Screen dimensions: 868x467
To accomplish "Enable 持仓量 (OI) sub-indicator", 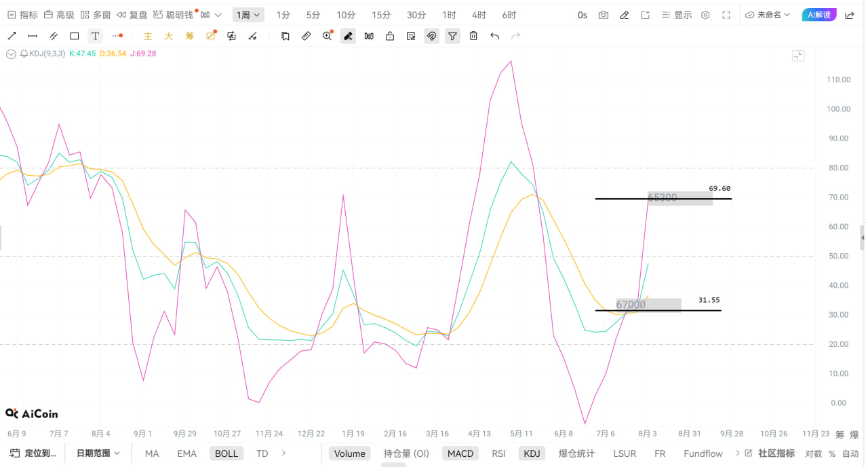I will (x=406, y=453).
